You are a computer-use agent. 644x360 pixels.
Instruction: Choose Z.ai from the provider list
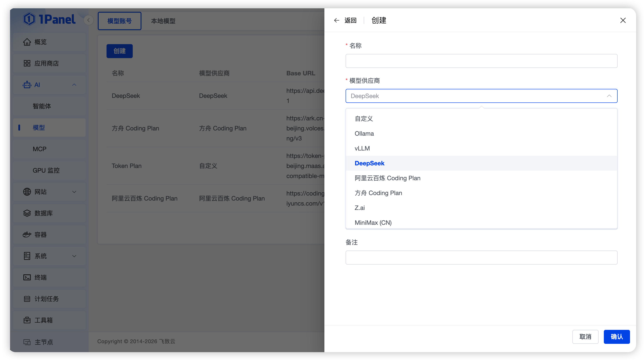coord(481,208)
